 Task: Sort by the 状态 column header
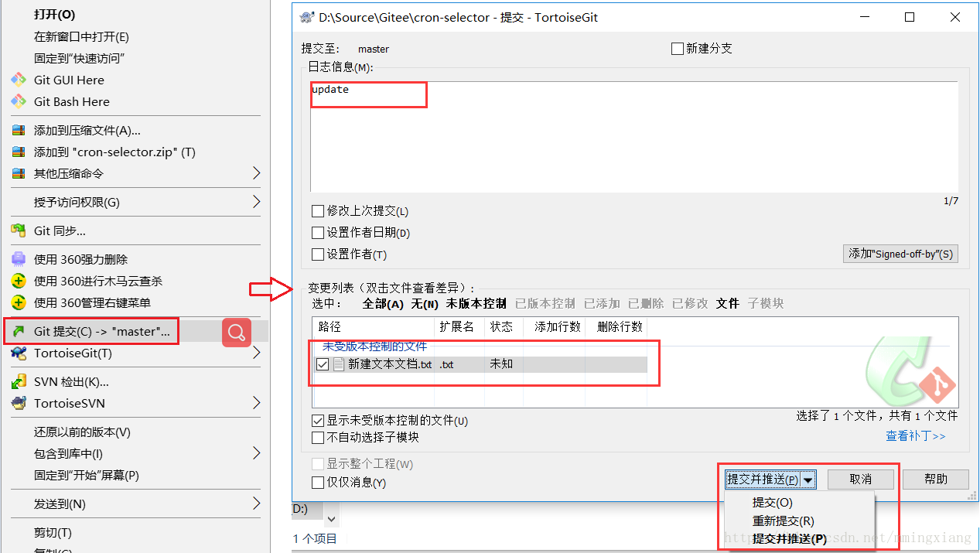coord(504,327)
